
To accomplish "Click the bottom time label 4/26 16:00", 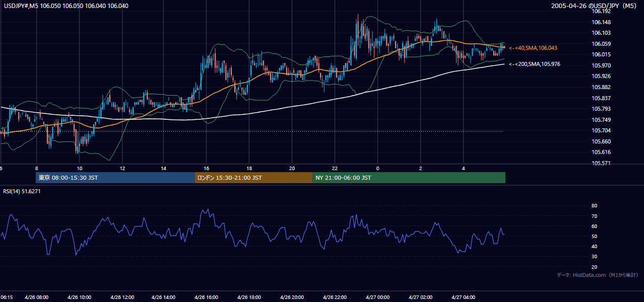I will click(207, 297).
